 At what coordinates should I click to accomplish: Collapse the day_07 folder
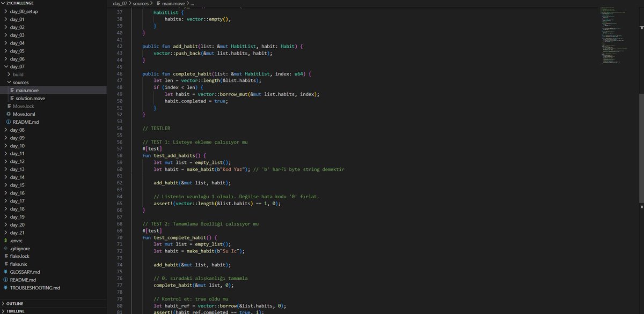(5, 66)
